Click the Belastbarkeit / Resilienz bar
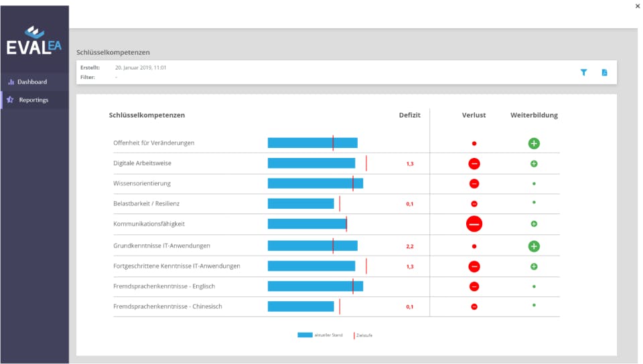This screenshot has height=364, width=643. (301, 203)
